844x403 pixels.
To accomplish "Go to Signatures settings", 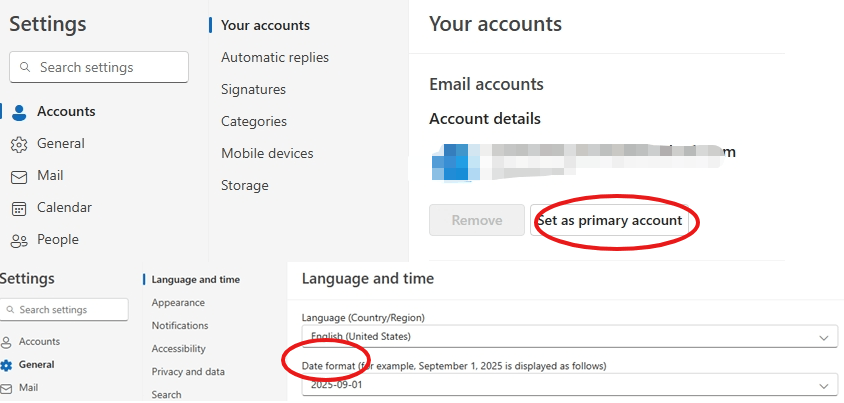I will pyautogui.click(x=253, y=89).
